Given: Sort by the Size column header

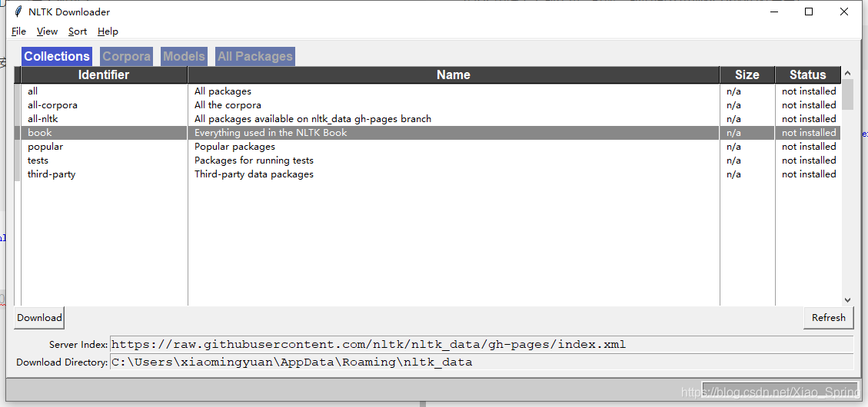Looking at the screenshot, I should (x=747, y=74).
